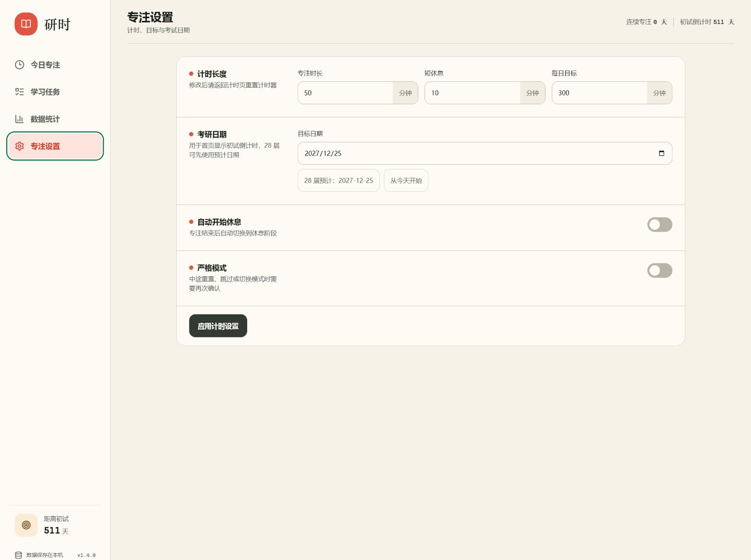Click the 分钟 unit after 专注时长
The image size is (751, 560).
405,93
